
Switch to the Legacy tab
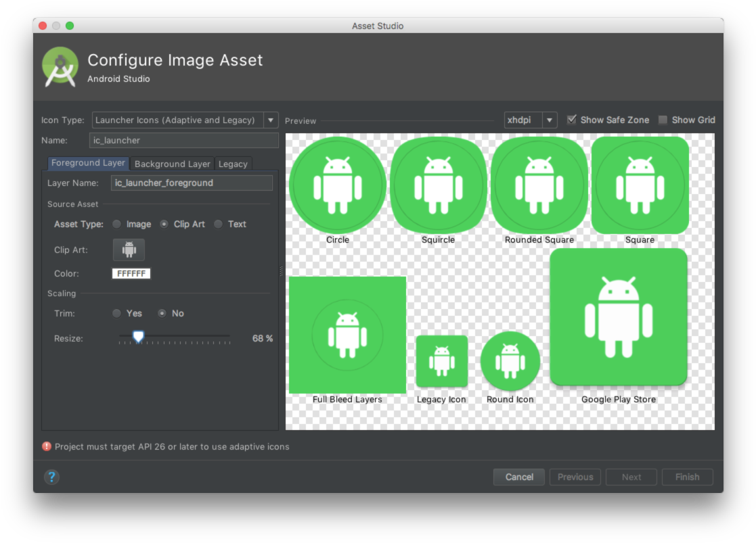pos(233,164)
